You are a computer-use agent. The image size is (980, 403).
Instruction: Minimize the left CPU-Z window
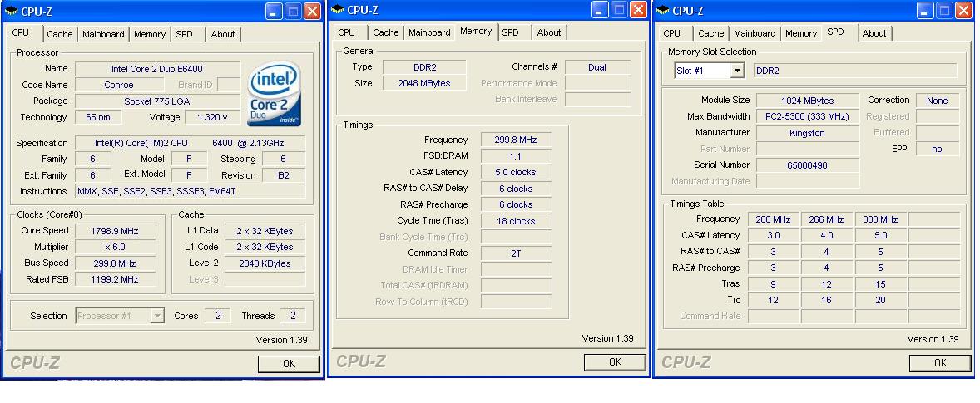[x=274, y=12]
